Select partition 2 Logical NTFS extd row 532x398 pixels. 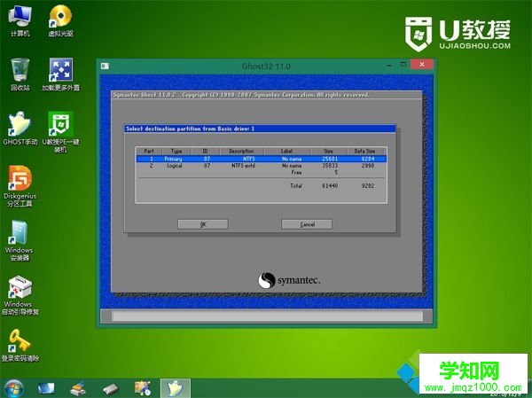(262, 166)
